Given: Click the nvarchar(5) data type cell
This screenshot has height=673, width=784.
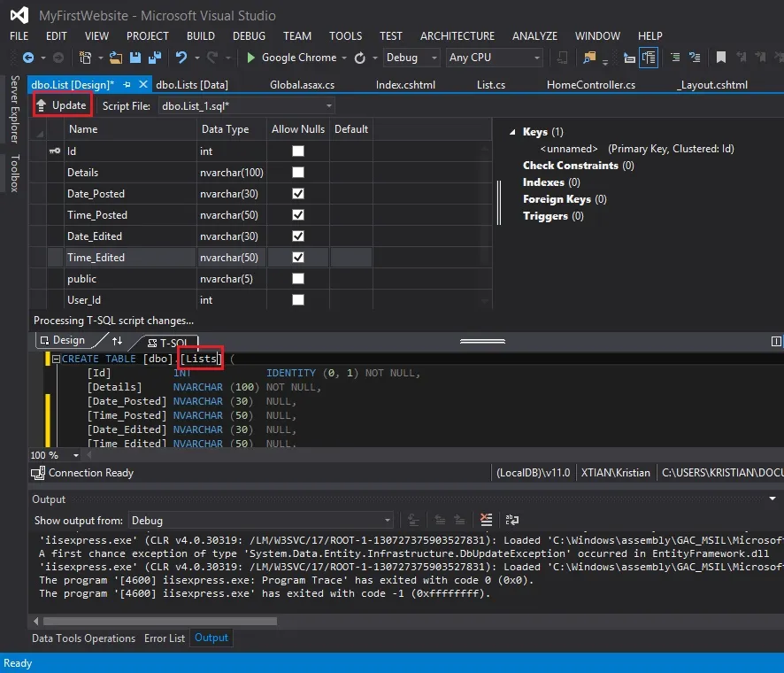Looking at the screenshot, I should 232,279.
